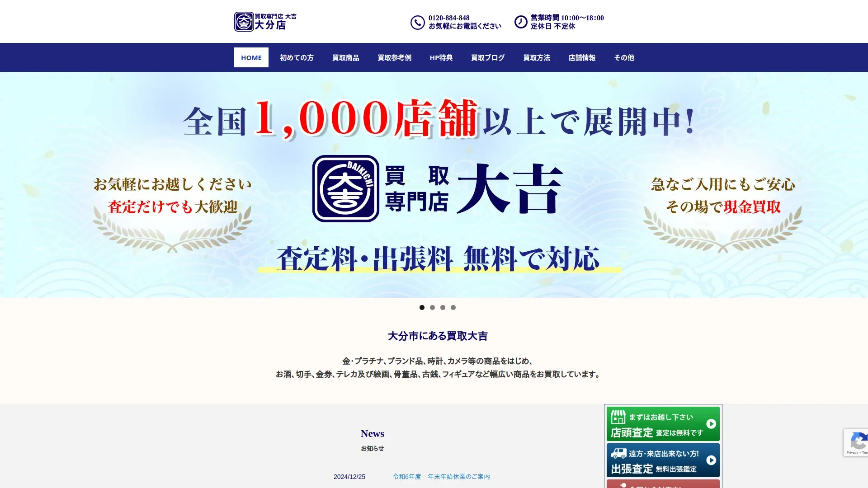The image size is (868, 488).
Task: Click the reCAPTCHA badge icon
Action: 859,441
